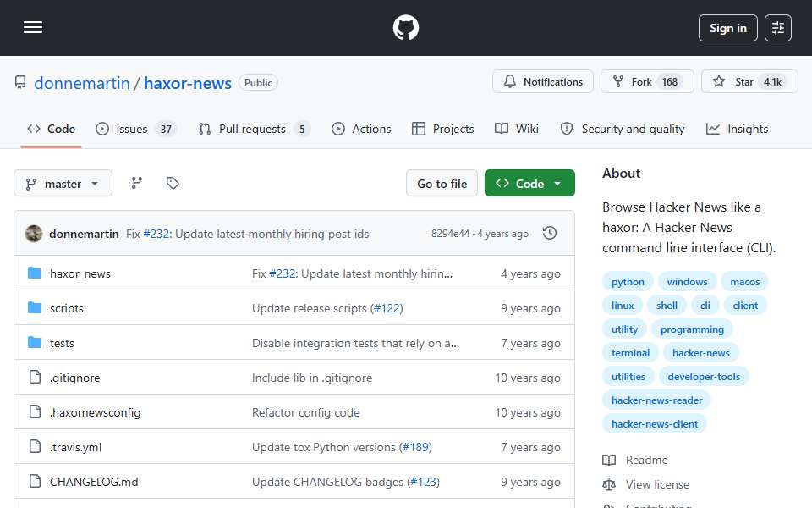Open the hamburger navigation menu
The image size is (812, 508).
point(33,27)
